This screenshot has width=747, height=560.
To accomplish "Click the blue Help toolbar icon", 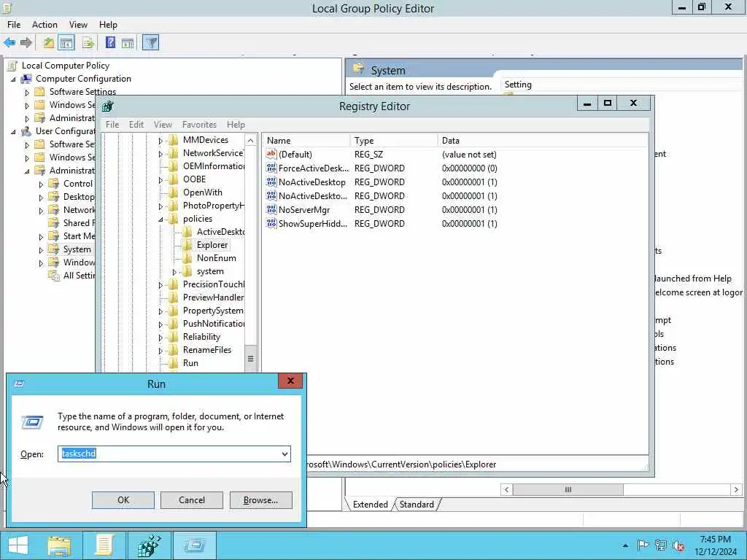I will 110,43.
